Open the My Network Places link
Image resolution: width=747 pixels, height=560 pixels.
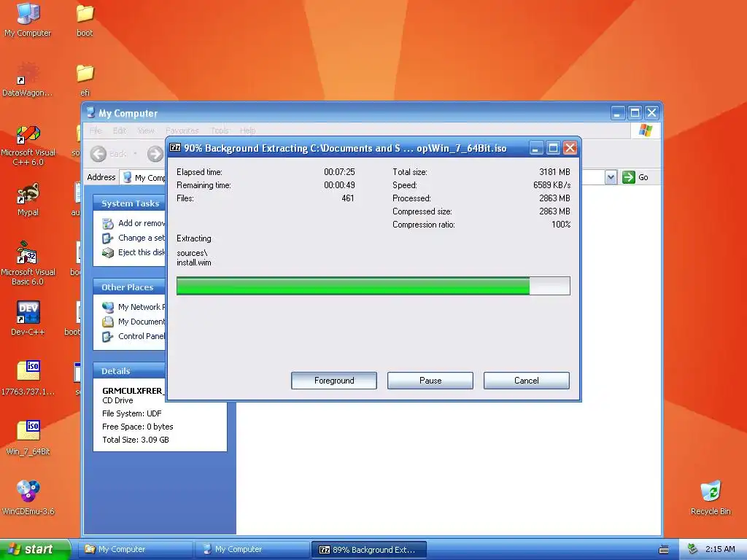click(142, 307)
